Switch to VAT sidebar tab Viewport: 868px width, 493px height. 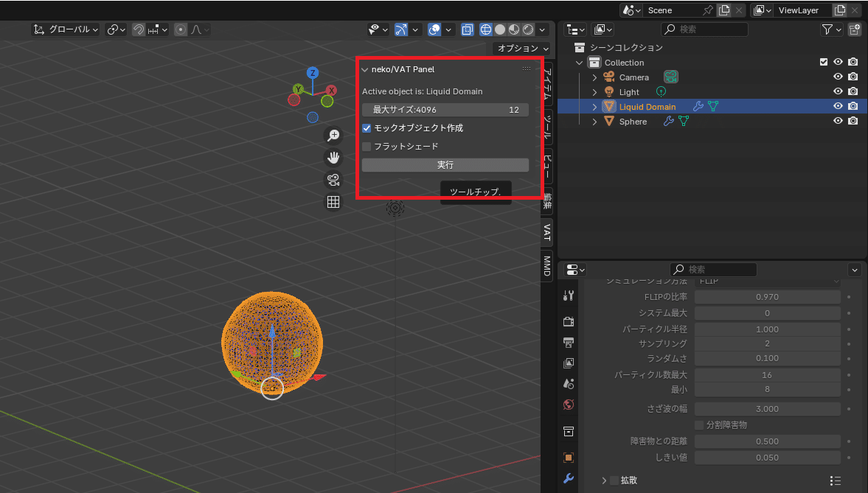click(547, 232)
